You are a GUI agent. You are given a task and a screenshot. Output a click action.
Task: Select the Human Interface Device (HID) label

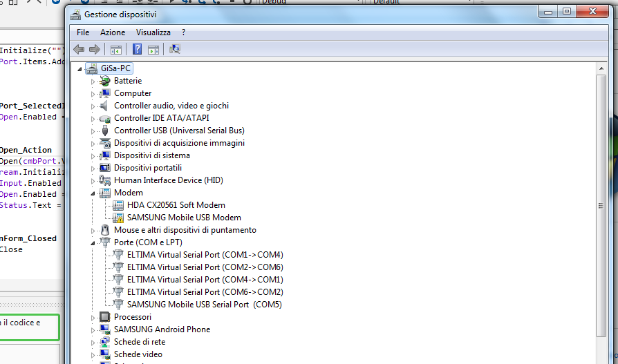point(168,180)
